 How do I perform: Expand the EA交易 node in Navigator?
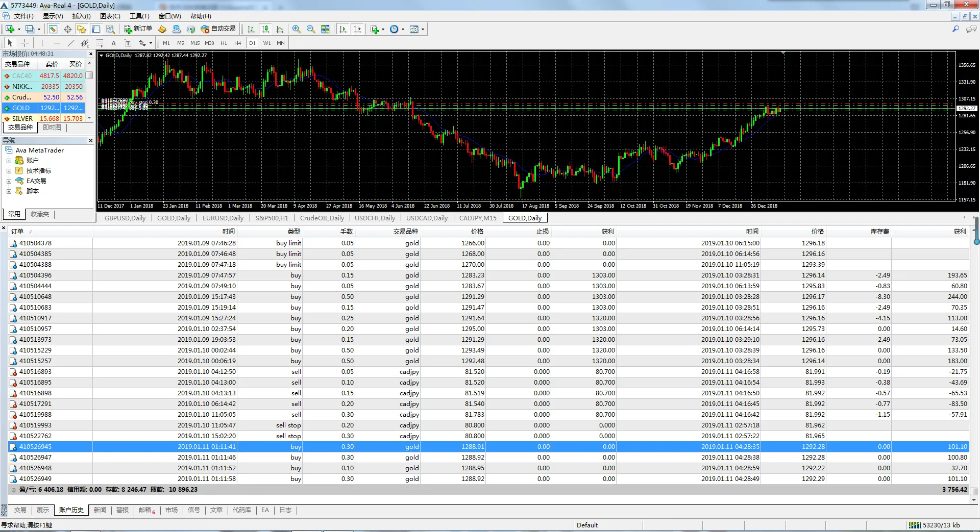click(x=9, y=181)
